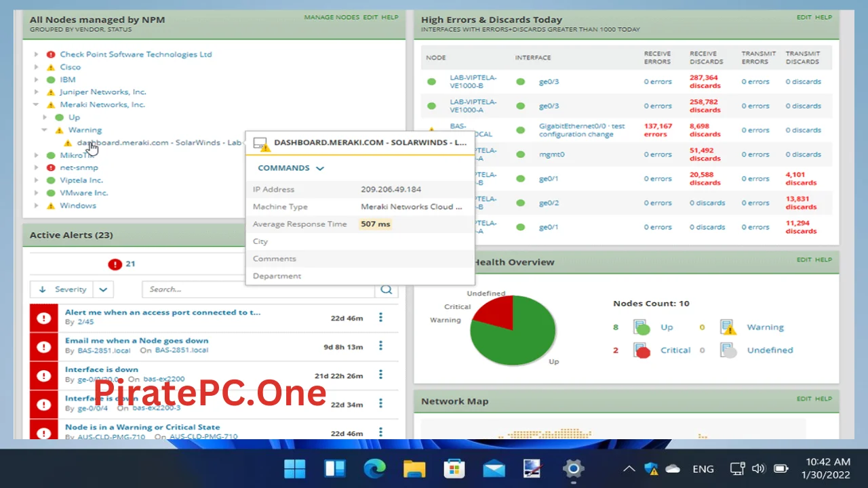Expand the VMware Inc. vendor group
The width and height of the screenshot is (868, 488).
36,193
